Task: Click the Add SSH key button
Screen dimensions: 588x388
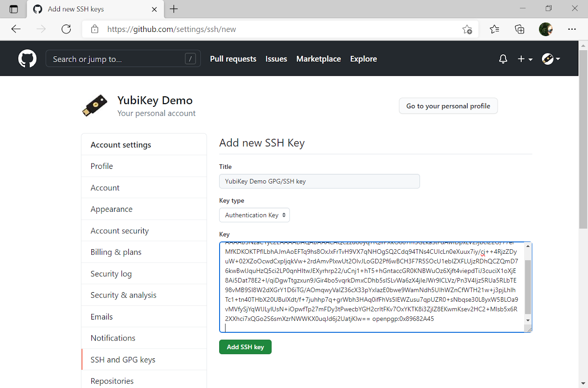Action: (245, 347)
